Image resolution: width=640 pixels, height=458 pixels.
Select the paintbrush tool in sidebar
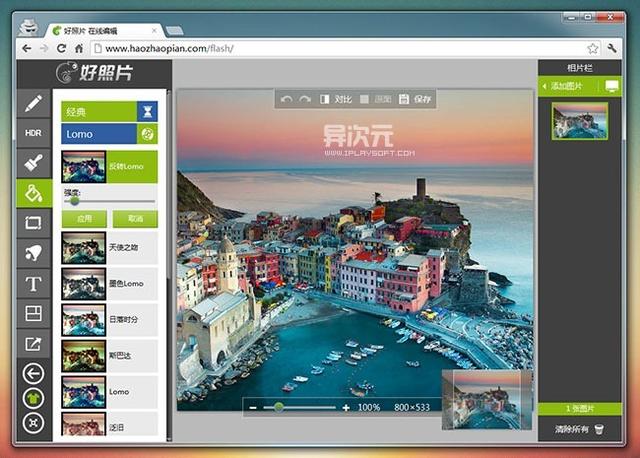tap(34, 163)
